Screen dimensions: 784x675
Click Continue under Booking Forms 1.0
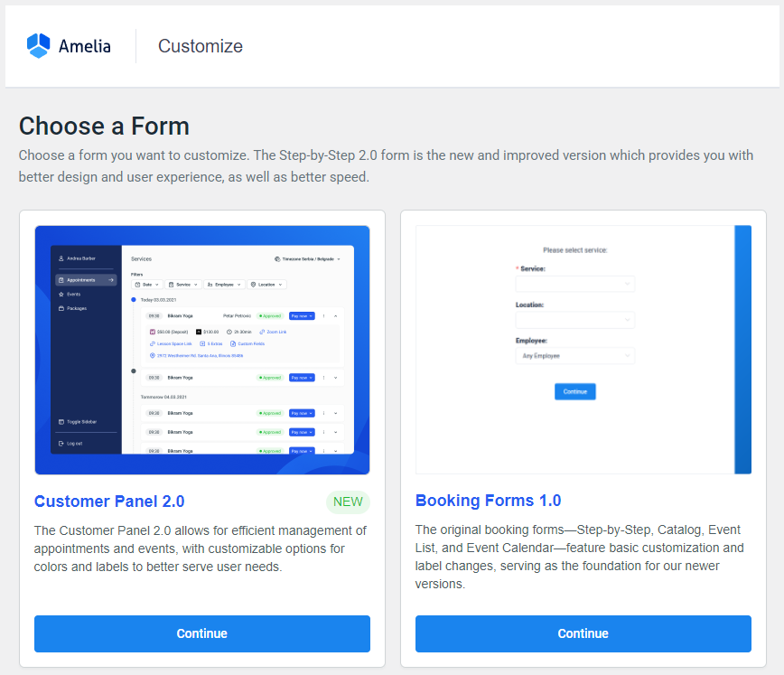pyautogui.click(x=583, y=633)
